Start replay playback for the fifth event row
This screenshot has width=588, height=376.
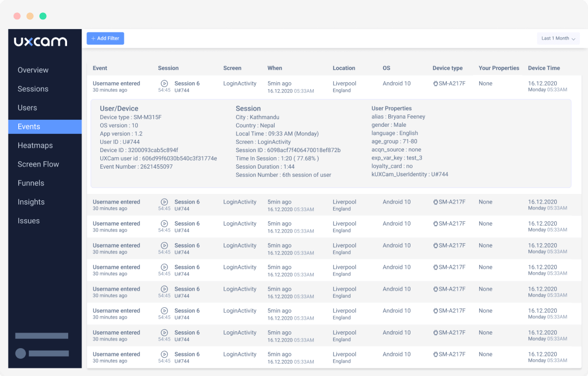164,267
